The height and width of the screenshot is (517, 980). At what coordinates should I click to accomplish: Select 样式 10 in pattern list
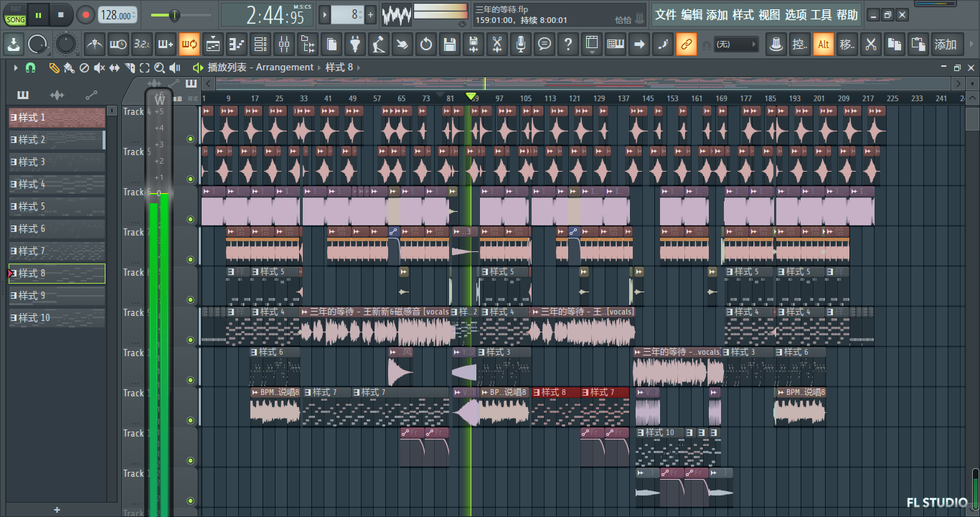click(x=57, y=317)
